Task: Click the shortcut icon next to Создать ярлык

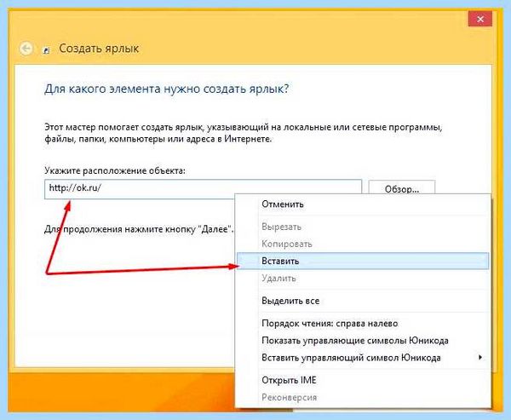Action: click(47, 50)
